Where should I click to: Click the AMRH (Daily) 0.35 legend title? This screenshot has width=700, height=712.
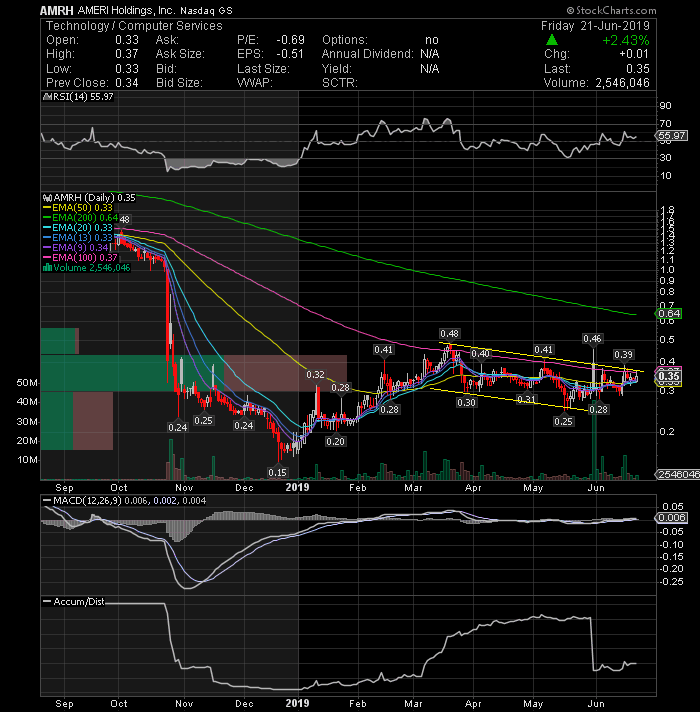94,198
